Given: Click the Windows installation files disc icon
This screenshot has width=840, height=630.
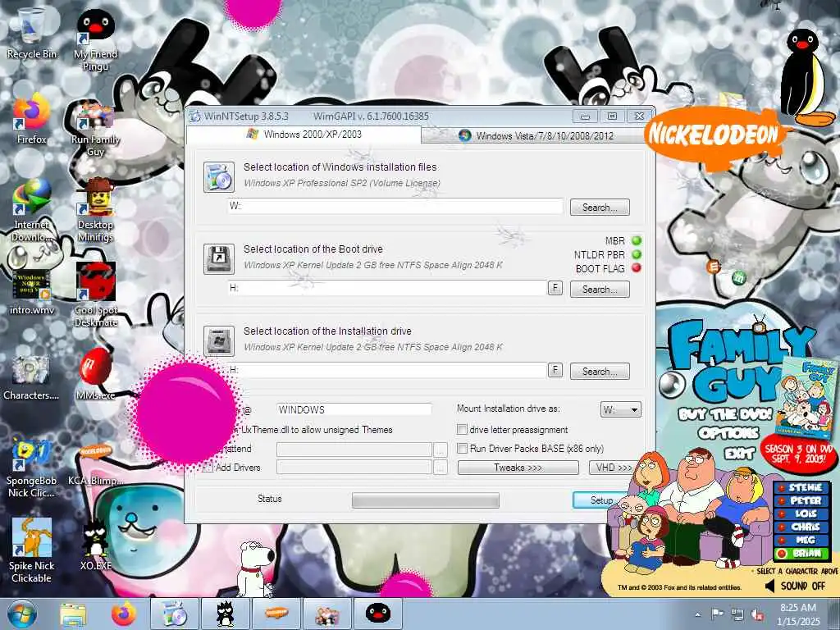Looking at the screenshot, I should (x=218, y=177).
